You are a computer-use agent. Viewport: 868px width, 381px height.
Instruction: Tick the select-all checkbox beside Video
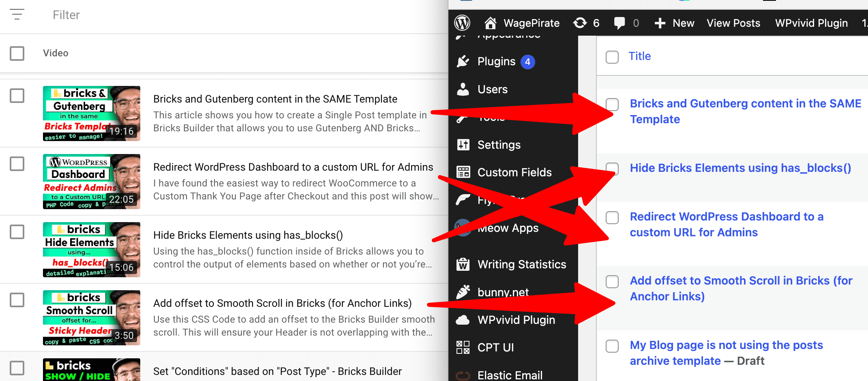pyautogui.click(x=17, y=53)
